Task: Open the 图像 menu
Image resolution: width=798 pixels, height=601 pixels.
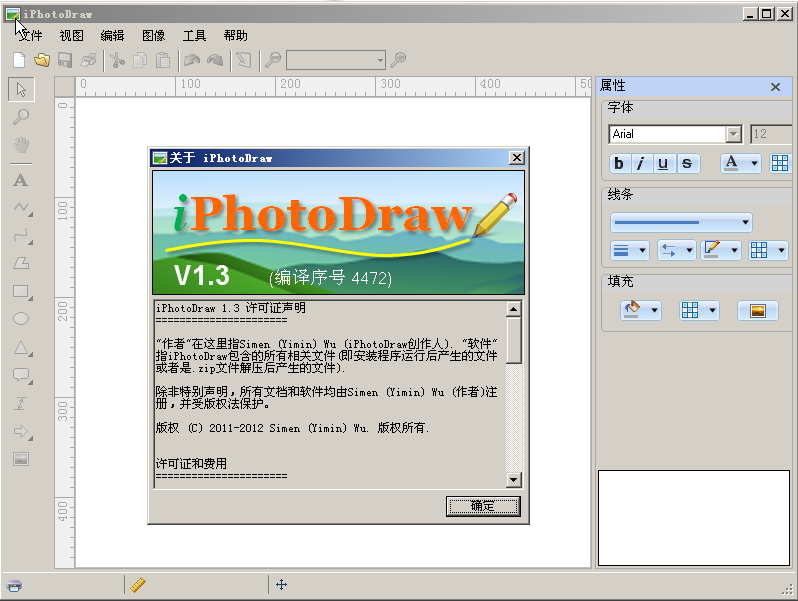Action: tap(153, 36)
